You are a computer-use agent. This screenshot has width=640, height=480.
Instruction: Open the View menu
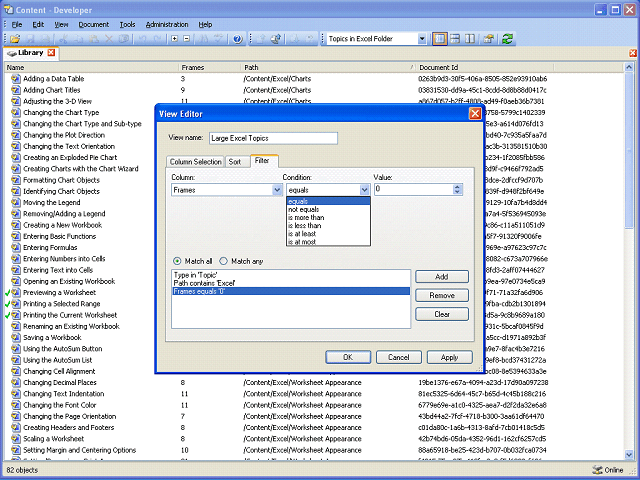click(62, 24)
